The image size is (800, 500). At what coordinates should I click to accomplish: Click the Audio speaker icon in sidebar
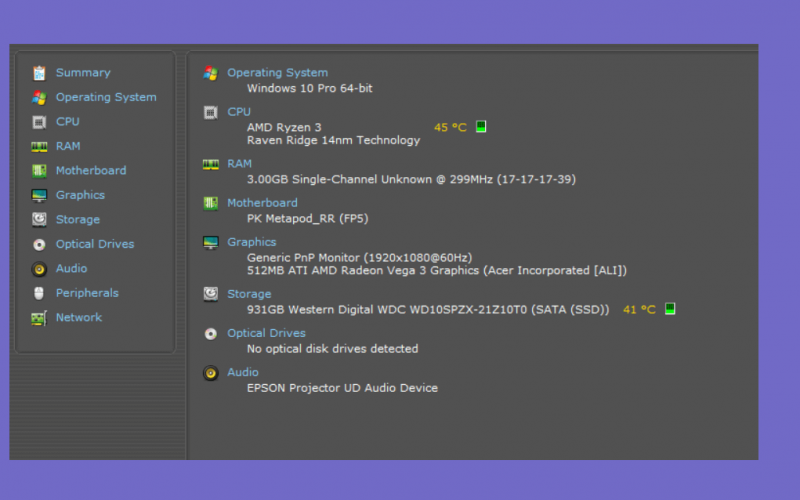click(x=39, y=269)
